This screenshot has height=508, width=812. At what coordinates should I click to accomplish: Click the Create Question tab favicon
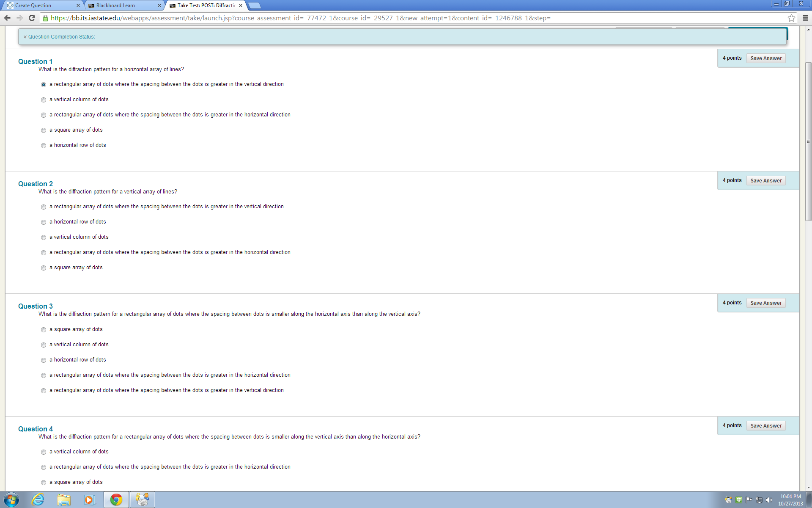pos(10,6)
